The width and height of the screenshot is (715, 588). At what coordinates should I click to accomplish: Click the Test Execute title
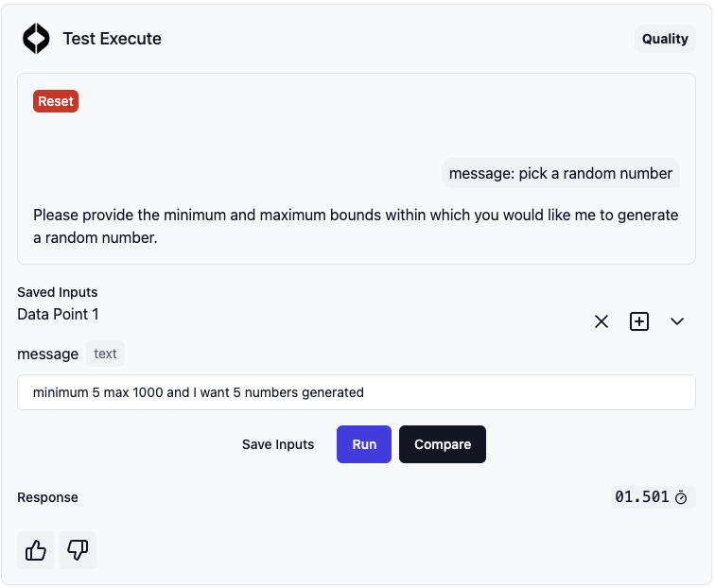113,39
